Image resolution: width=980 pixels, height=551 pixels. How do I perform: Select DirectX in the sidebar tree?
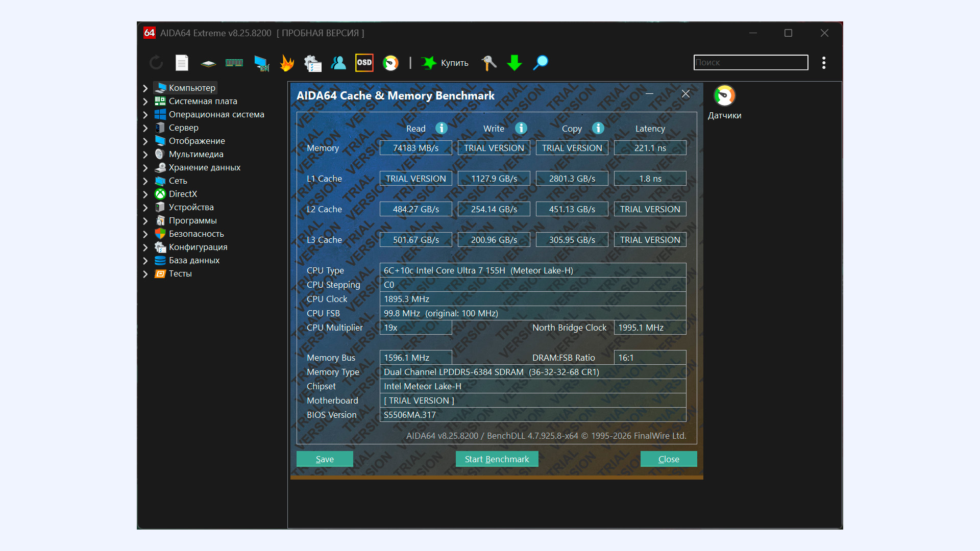183,194
